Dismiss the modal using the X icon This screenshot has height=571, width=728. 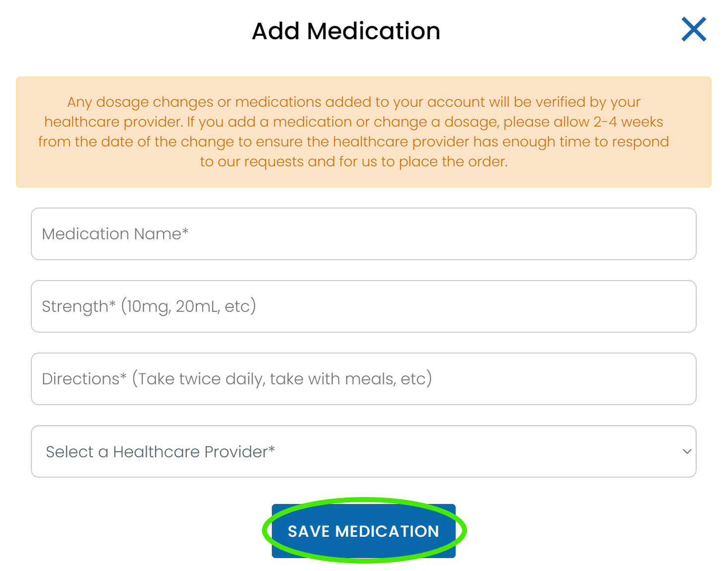click(694, 29)
